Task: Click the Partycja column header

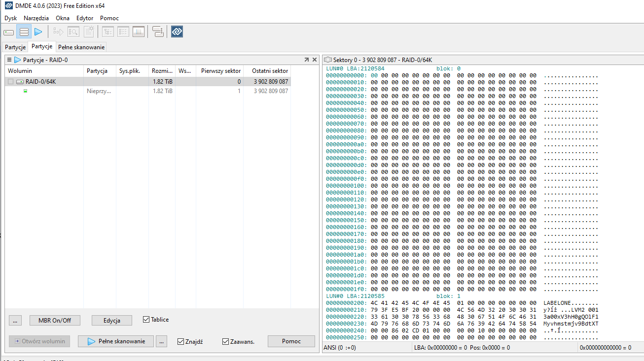Action: [100, 71]
